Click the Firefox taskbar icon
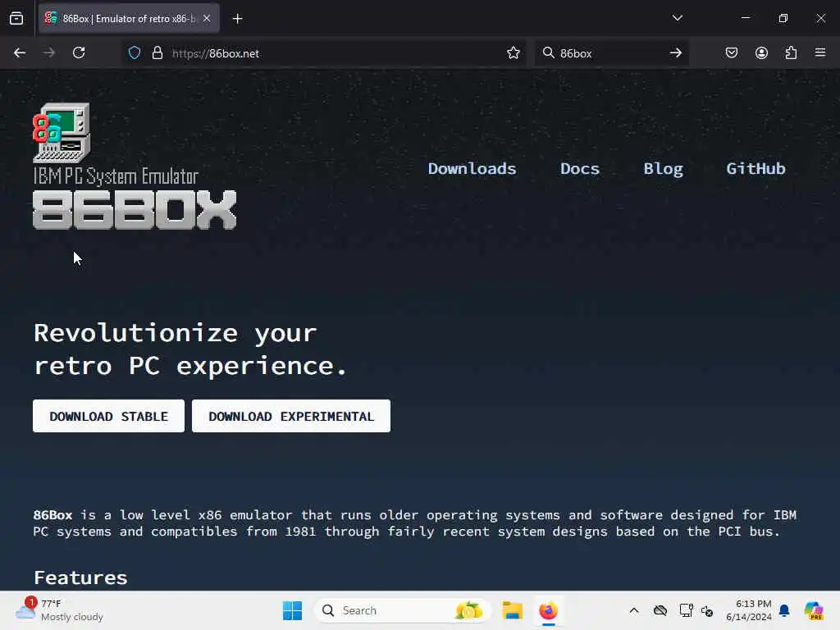 548,610
